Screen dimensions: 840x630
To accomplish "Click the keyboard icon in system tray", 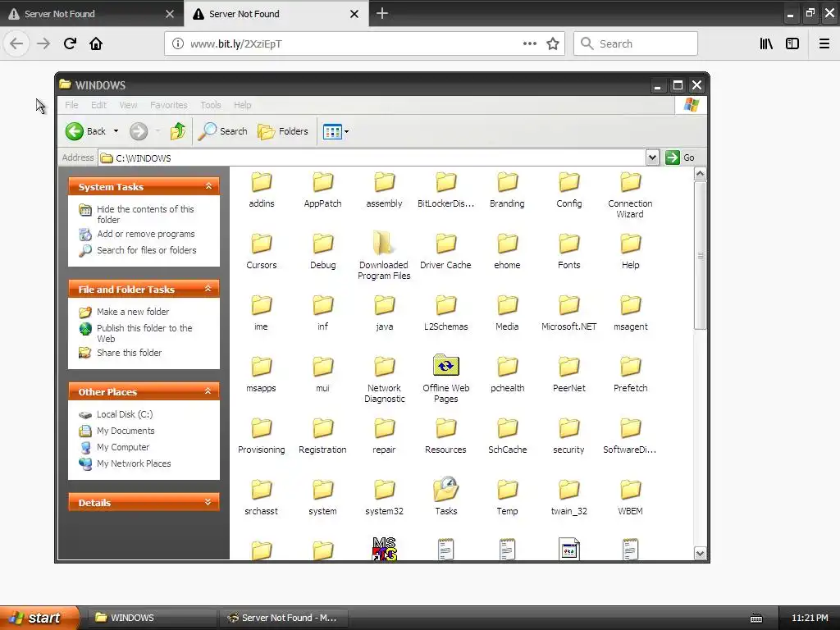I will click(756, 619).
